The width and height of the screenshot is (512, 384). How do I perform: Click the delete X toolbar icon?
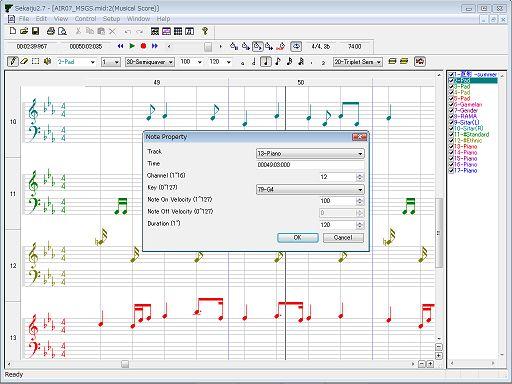[113, 31]
